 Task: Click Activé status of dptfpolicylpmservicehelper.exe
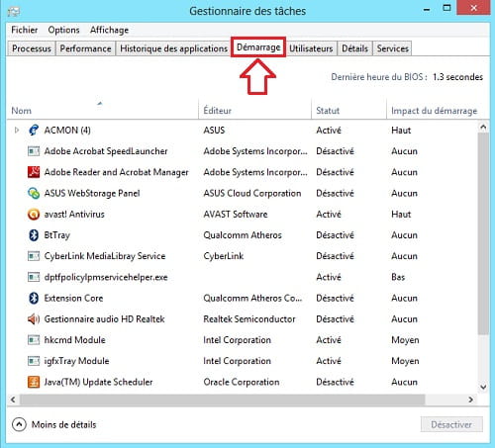coord(329,277)
